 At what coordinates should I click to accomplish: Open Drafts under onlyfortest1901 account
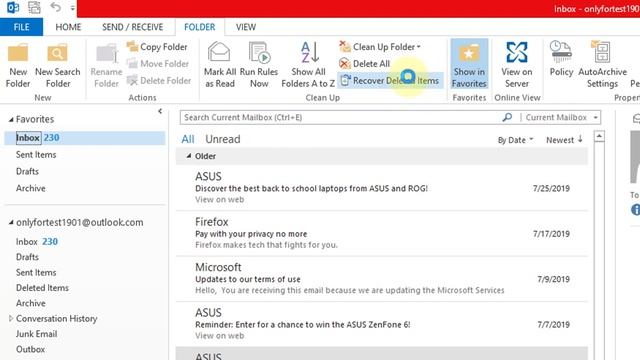(x=27, y=257)
